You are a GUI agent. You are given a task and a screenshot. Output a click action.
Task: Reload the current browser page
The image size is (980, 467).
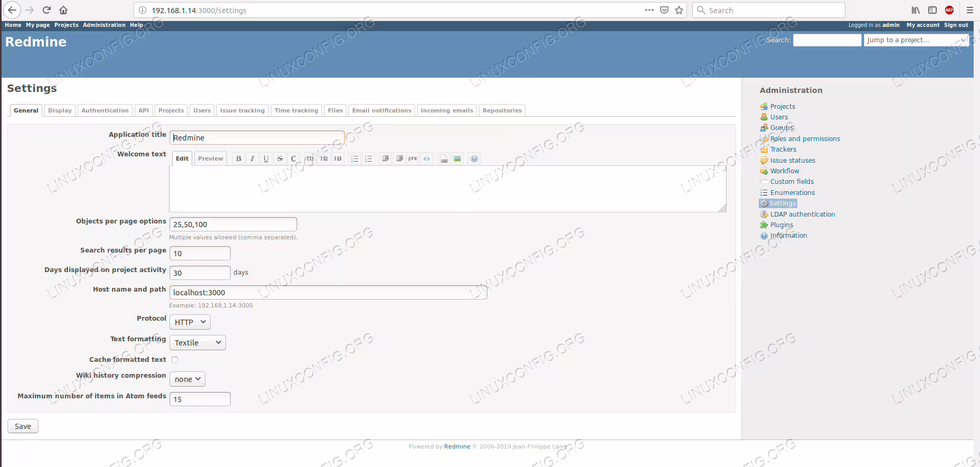coord(46,10)
